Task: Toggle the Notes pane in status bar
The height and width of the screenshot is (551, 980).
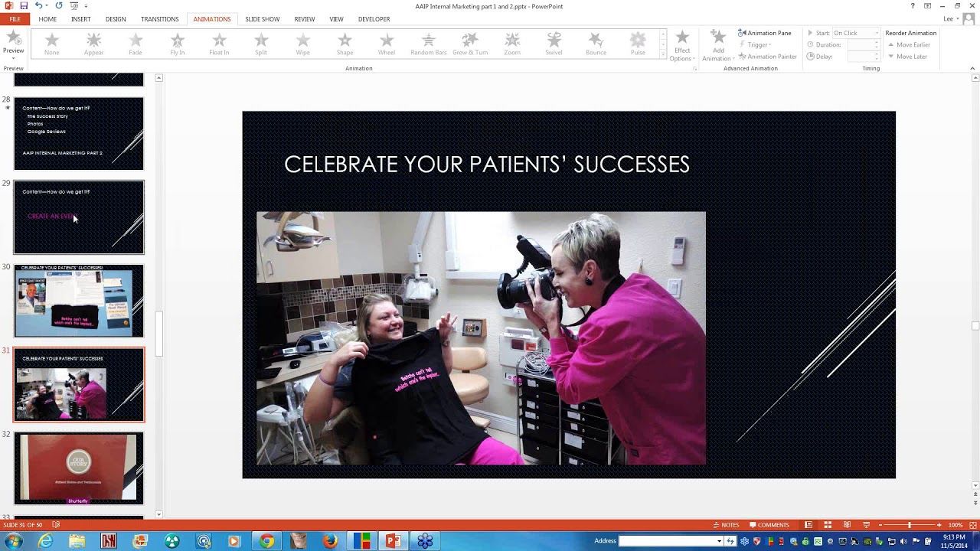Action: (726, 525)
